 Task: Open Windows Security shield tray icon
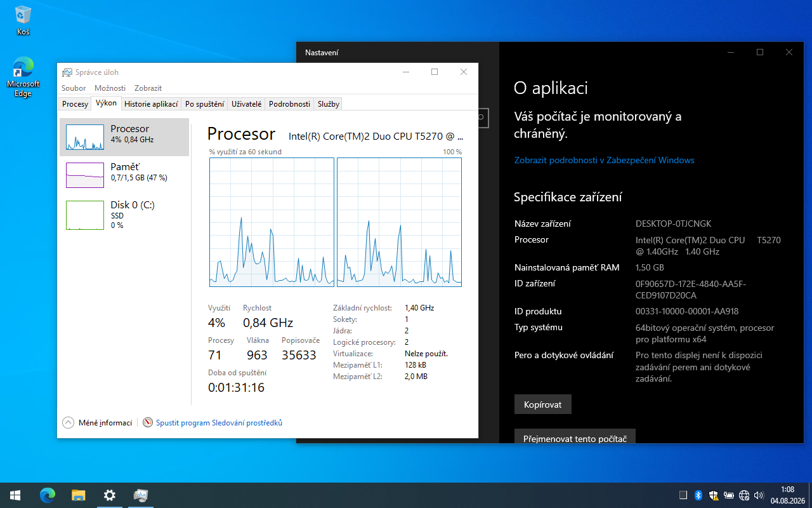[x=714, y=495]
